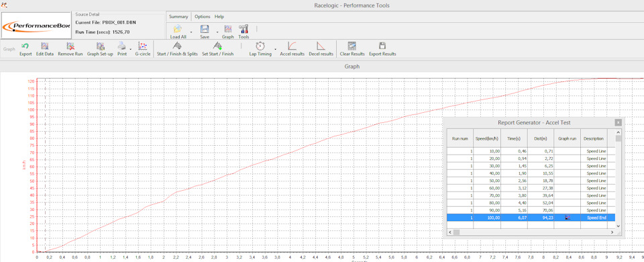
Task: Select speed cell 30,00
Action: pyautogui.click(x=487, y=166)
